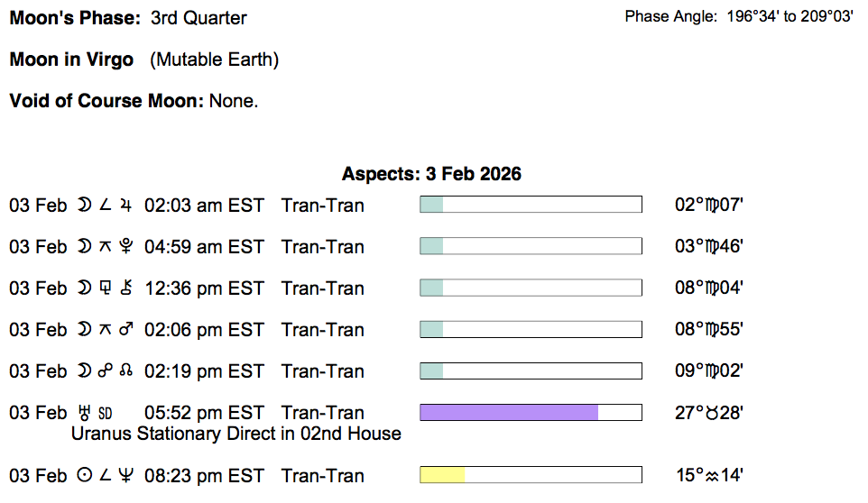This screenshot has height=503, width=868.
Task: Click the "Aspects: 3 Feb 2026" heading
Action: (x=431, y=174)
